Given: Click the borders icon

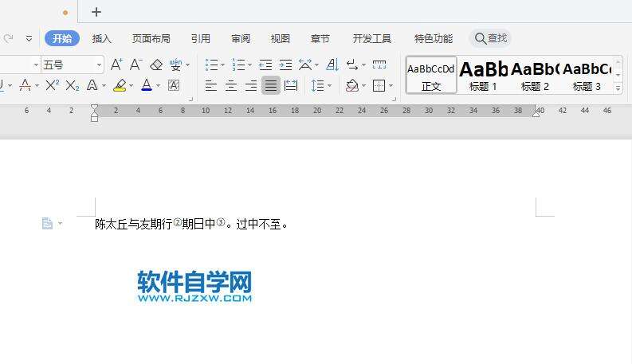Looking at the screenshot, I should [x=379, y=85].
